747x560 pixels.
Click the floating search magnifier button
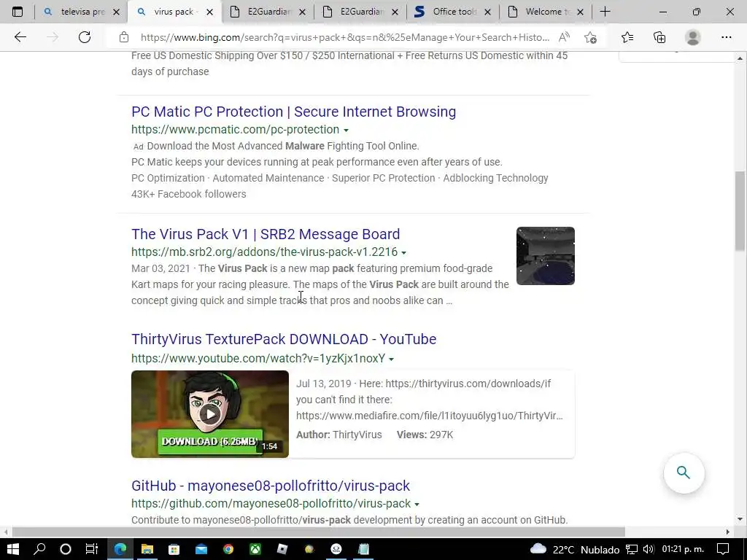pos(684,472)
